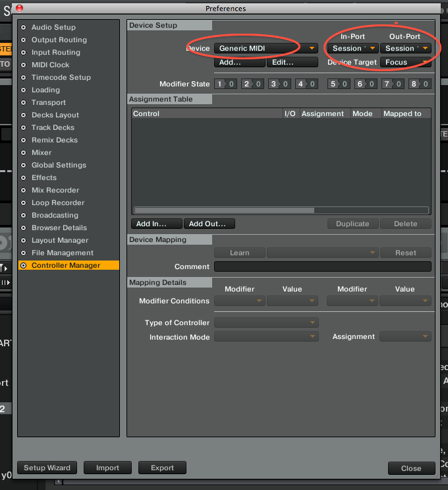Select the Audio Setup preferences section
Image resolution: width=448 pixels, height=490 pixels.
pyautogui.click(x=53, y=28)
